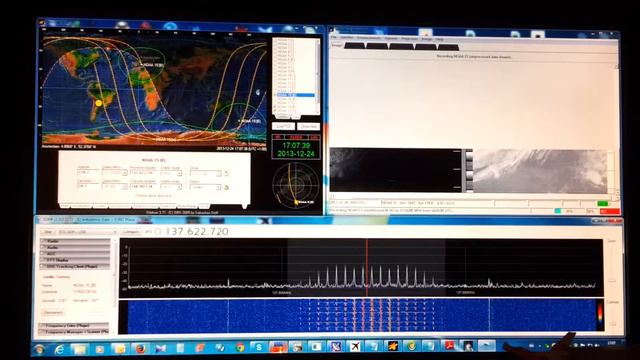Open Google Chrome from the taskbar
The height and width of the screenshot is (360, 640).
(x=240, y=348)
